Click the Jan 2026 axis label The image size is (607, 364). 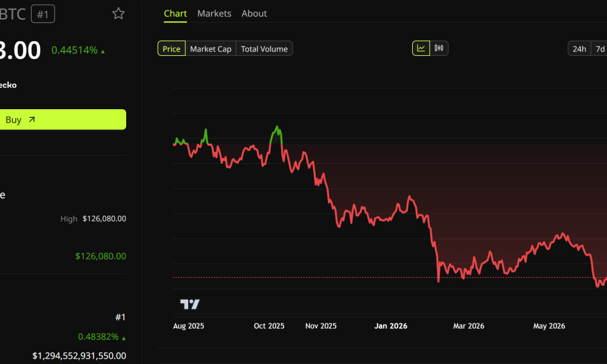[x=390, y=326]
